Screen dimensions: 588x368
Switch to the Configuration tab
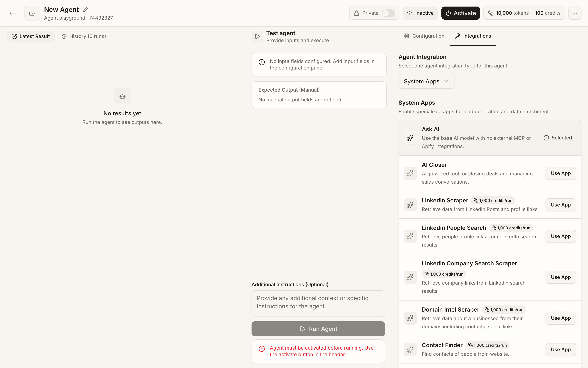tap(424, 36)
